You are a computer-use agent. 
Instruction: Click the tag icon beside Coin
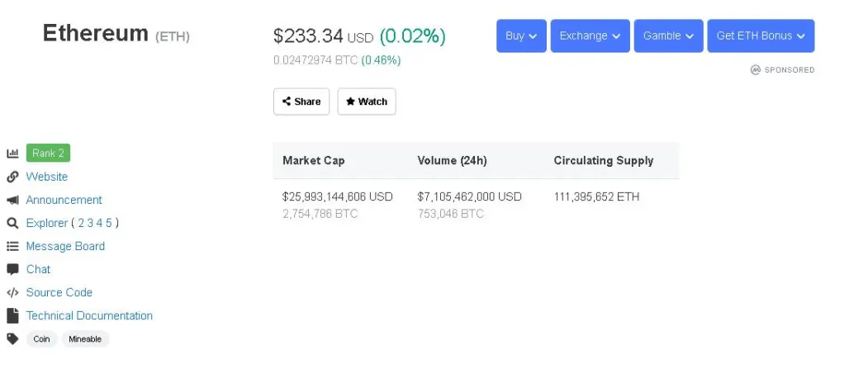pyautogui.click(x=12, y=338)
